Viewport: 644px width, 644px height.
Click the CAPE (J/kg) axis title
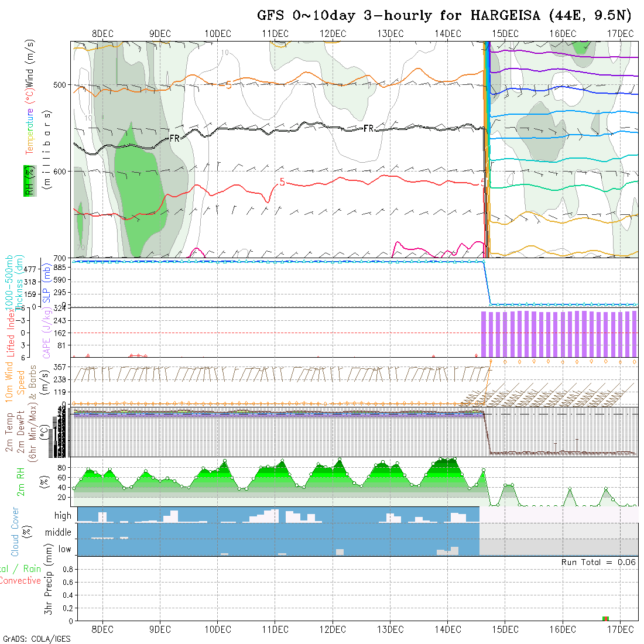pyautogui.click(x=46, y=331)
